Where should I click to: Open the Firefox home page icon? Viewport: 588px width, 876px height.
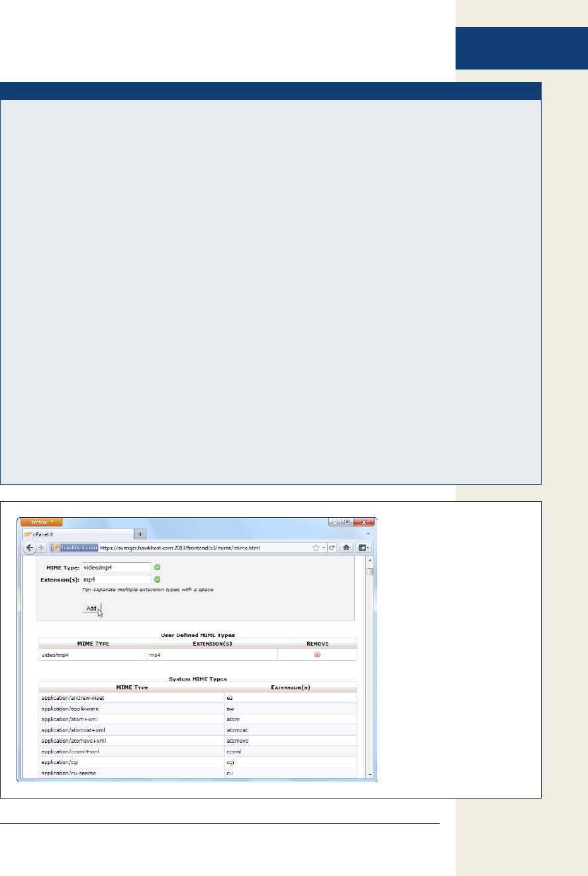click(x=346, y=548)
